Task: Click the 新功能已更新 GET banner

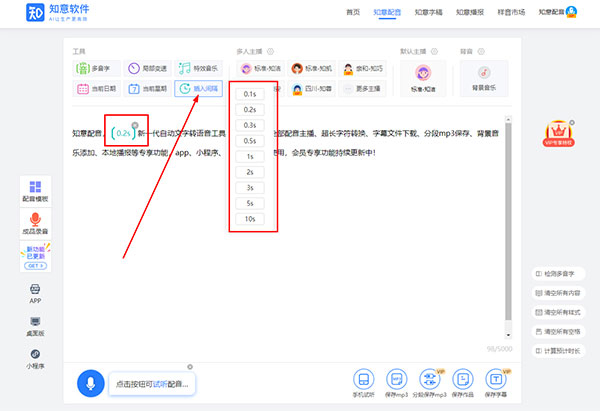Action: coord(35,256)
